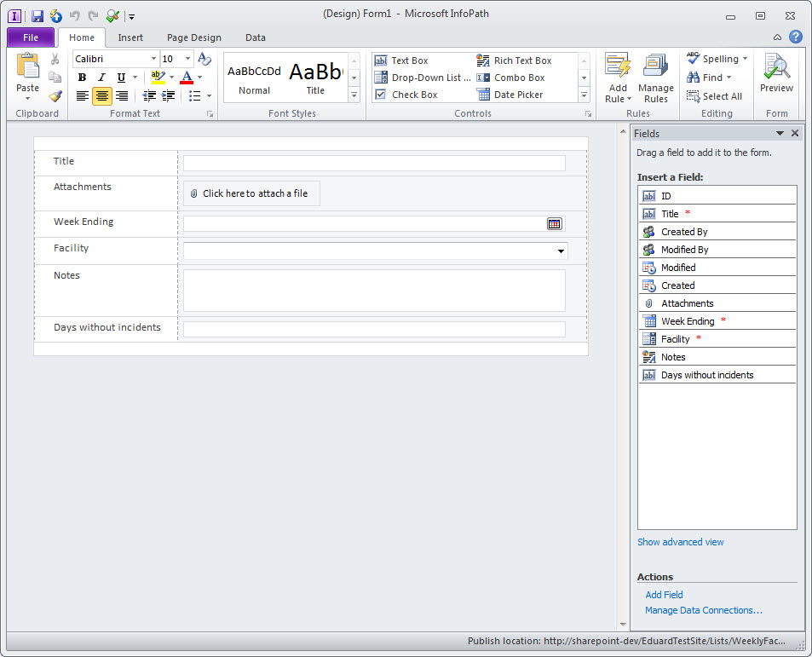Screen dimensions: 812x657
Task: Open the font size 10 dropdown
Action: [x=188, y=59]
